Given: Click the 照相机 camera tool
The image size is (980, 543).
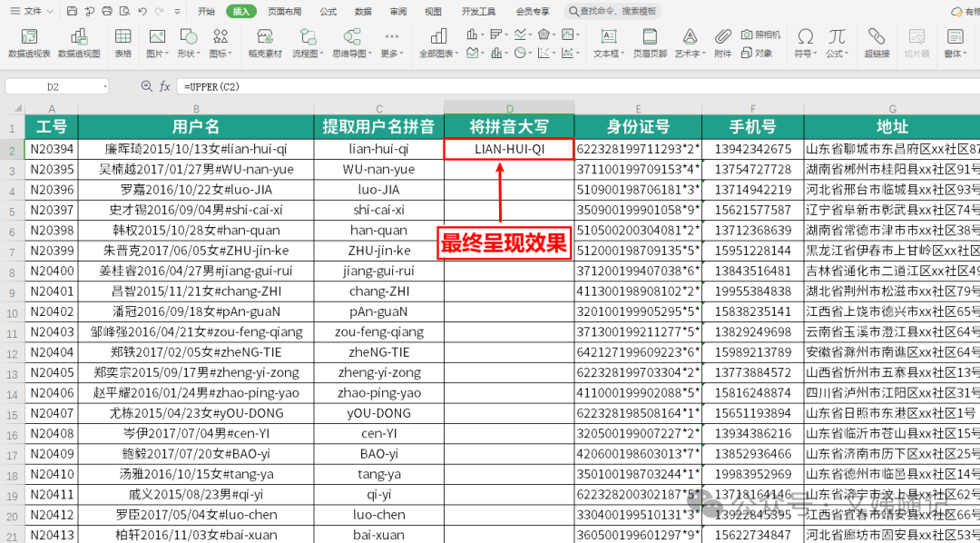Looking at the screenshot, I should point(760,35).
